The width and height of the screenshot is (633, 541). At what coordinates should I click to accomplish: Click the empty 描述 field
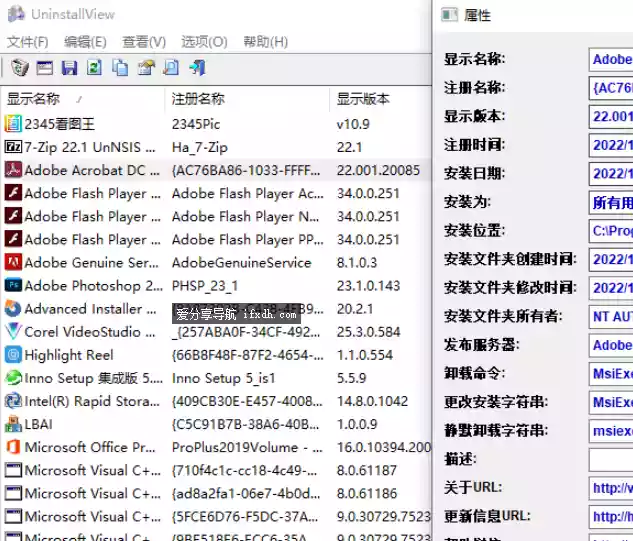[x=611, y=459]
